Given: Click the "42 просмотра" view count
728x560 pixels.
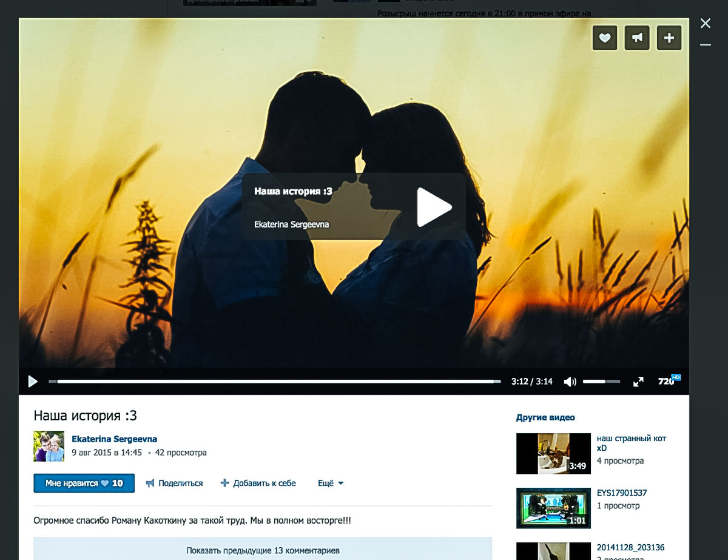Looking at the screenshot, I should pos(181,453).
